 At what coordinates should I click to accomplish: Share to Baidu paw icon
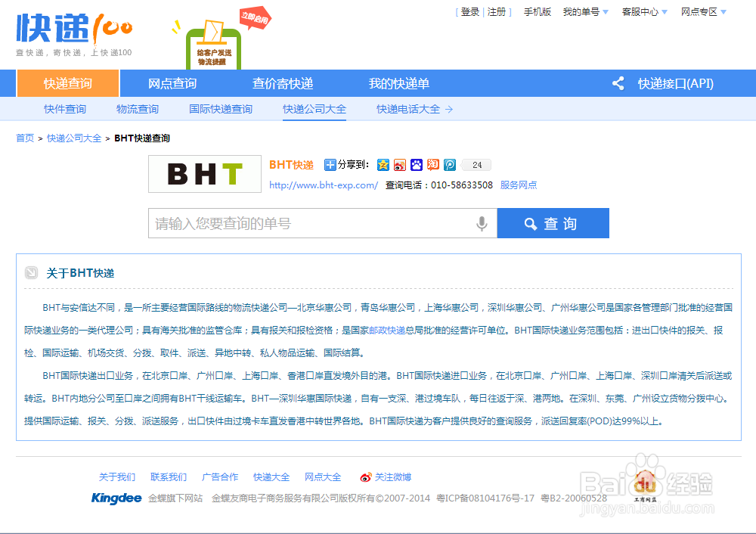click(x=417, y=165)
